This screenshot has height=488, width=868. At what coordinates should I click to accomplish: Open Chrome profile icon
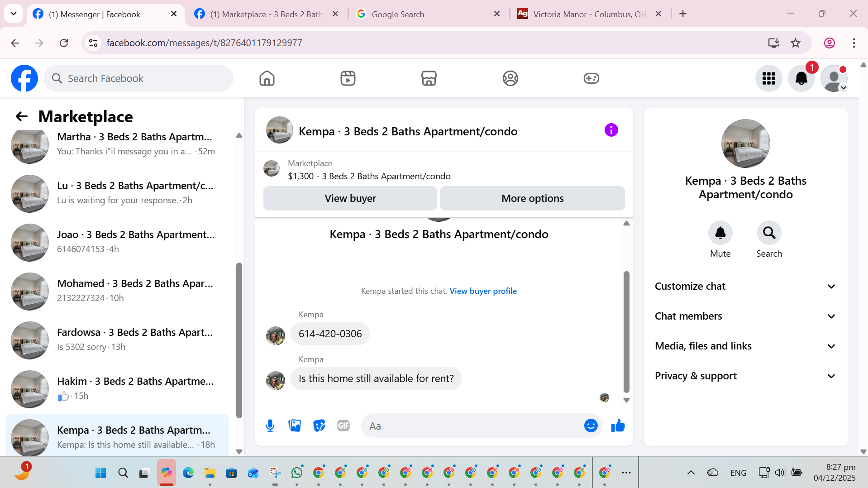830,43
